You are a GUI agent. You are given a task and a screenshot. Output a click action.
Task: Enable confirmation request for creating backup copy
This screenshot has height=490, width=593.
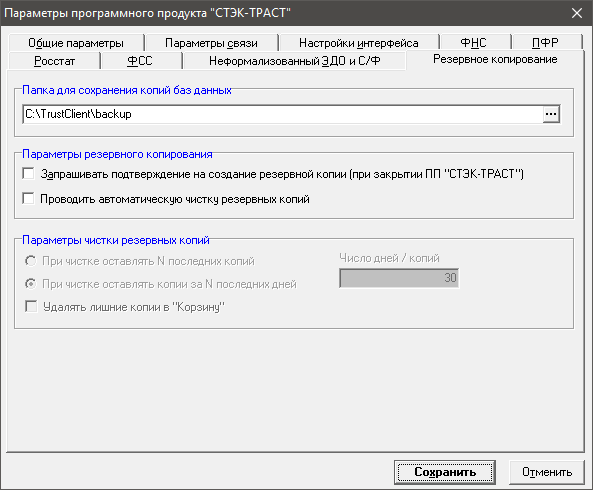tap(28, 174)
